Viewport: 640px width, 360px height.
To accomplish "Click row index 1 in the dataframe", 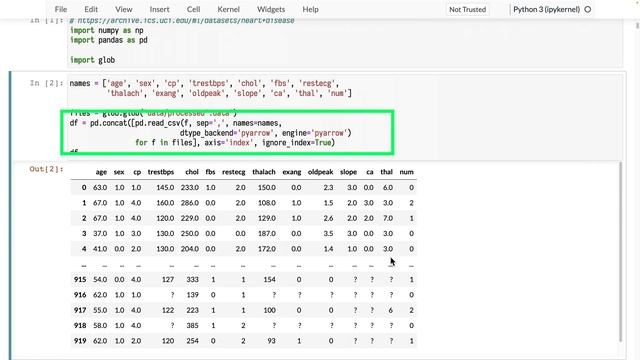I will click(x=84, y=203).
